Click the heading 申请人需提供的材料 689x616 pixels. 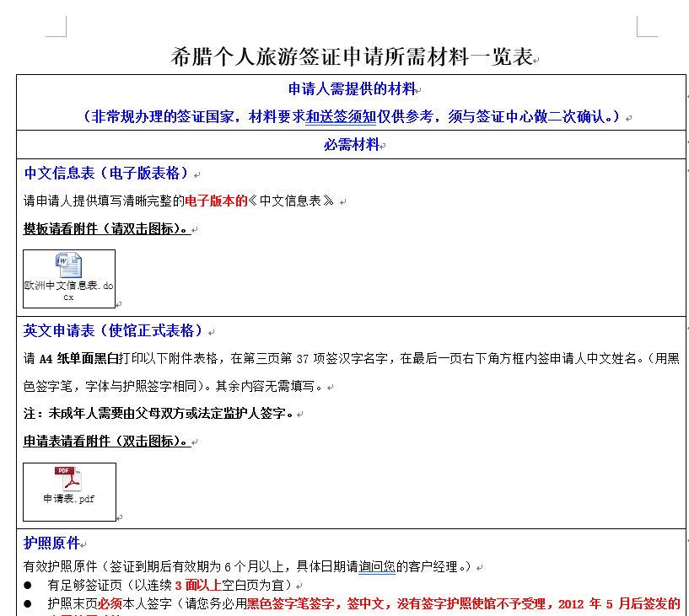352,89
